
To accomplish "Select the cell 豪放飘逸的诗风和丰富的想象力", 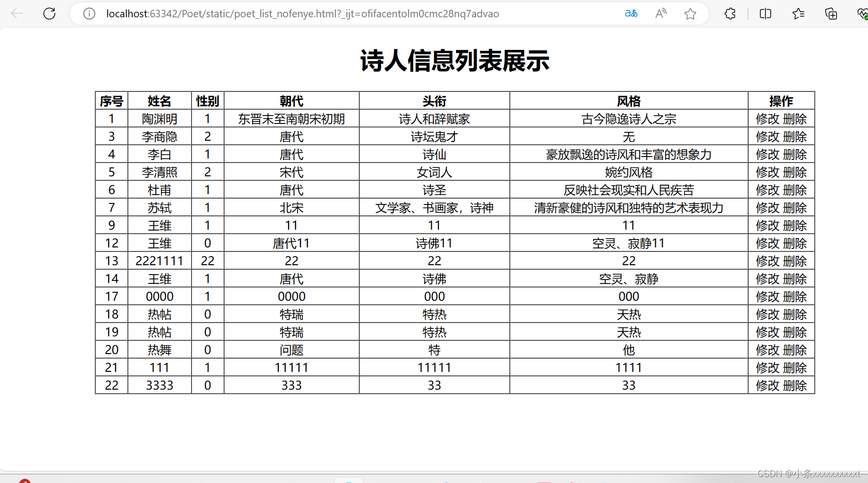I will (629, 155).
